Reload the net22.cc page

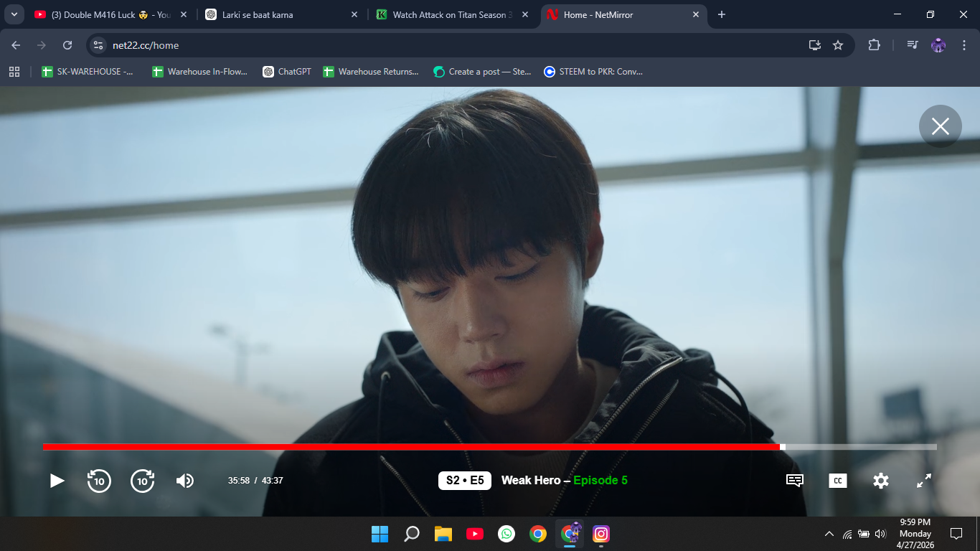point(67,45)
